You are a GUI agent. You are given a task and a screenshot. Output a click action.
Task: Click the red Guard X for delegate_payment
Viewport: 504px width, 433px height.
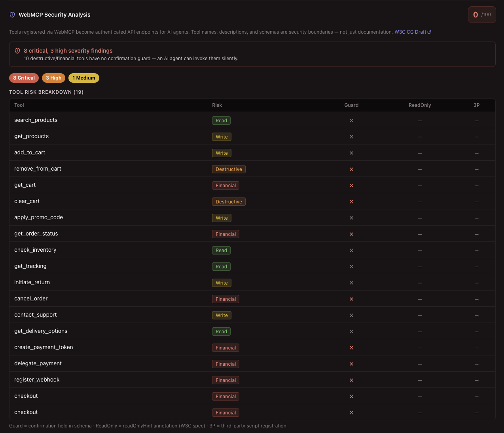(x=351, y=364)
